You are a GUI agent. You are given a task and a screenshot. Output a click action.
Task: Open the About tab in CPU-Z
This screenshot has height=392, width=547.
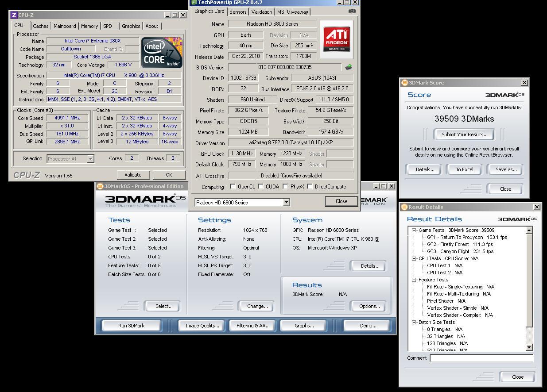tap(152, 26)
